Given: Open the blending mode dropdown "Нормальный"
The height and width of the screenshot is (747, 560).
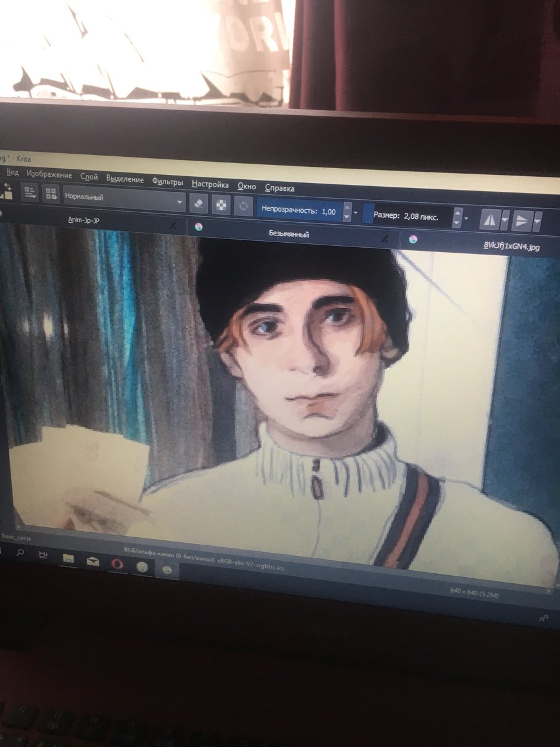Looking at the screenshot, I should pyautogui.click(x=123, y=199).
